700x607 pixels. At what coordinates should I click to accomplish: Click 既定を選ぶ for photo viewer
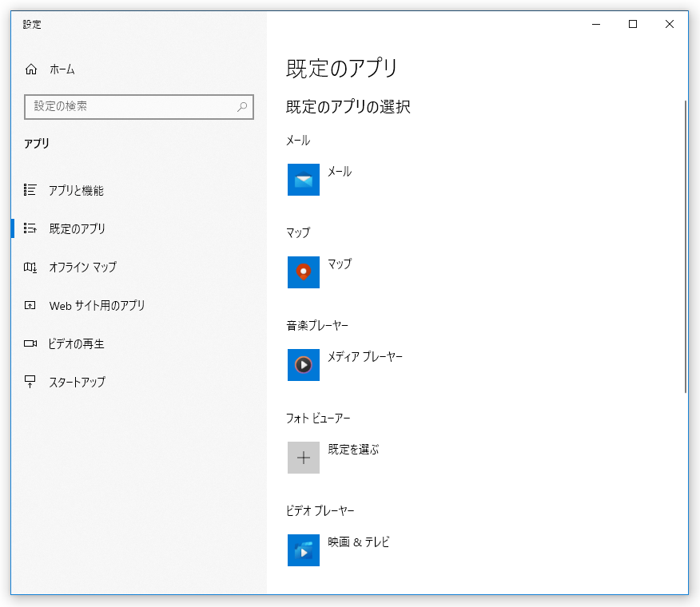point(353,449)
